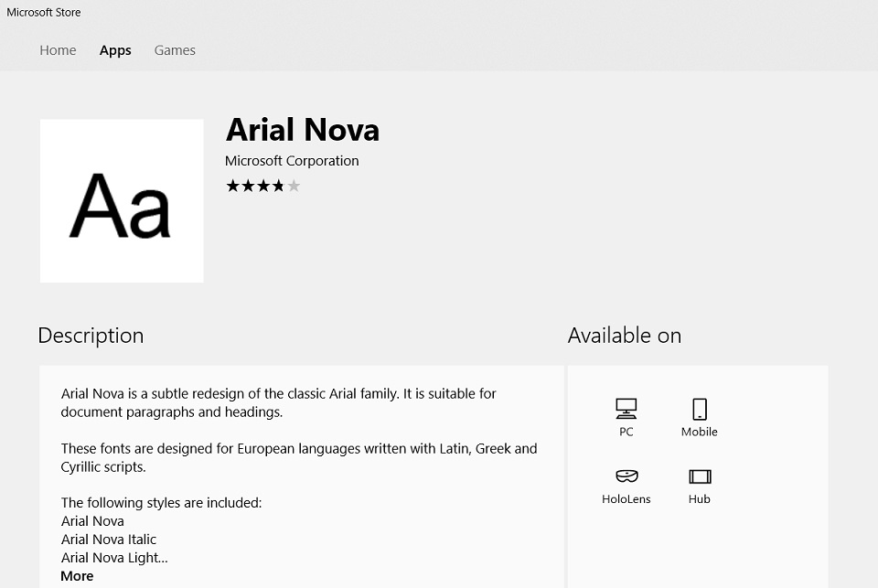
Task: Open the Home tab
Action: [58, 50]
